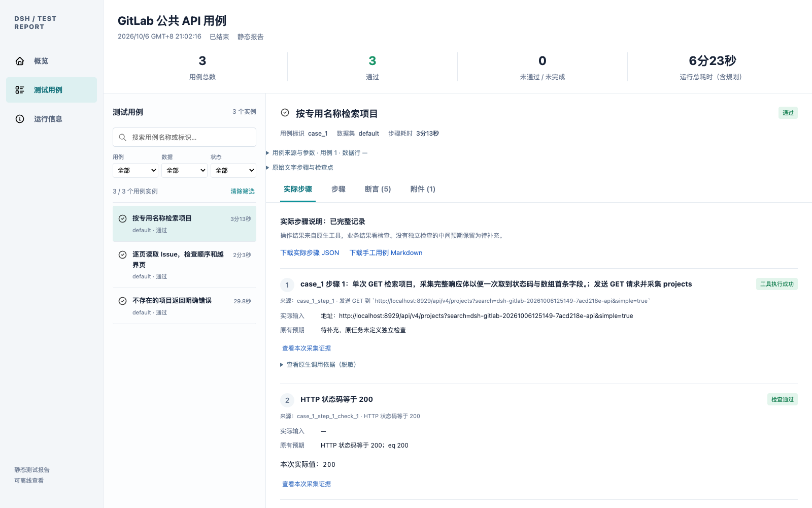The image size is (812, 508).
Task: Click the 未通过 / 未完成 count 0
Action: coord(543,61)
